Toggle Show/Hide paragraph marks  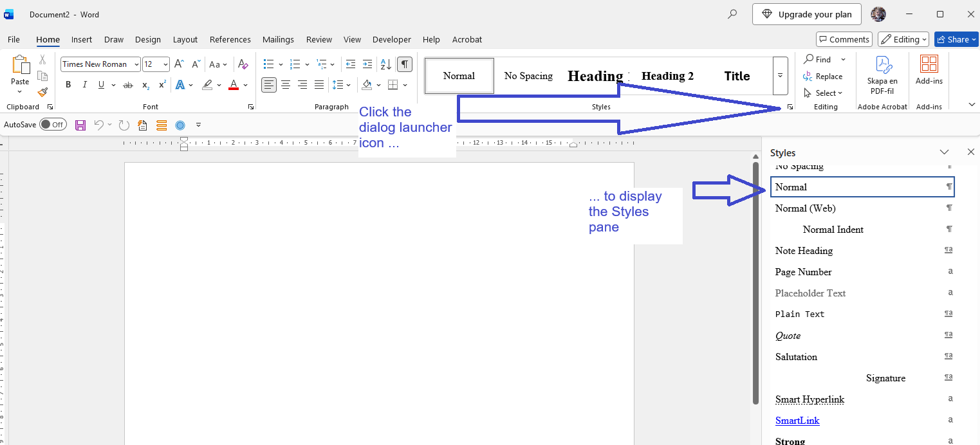(x=405, y=64)
